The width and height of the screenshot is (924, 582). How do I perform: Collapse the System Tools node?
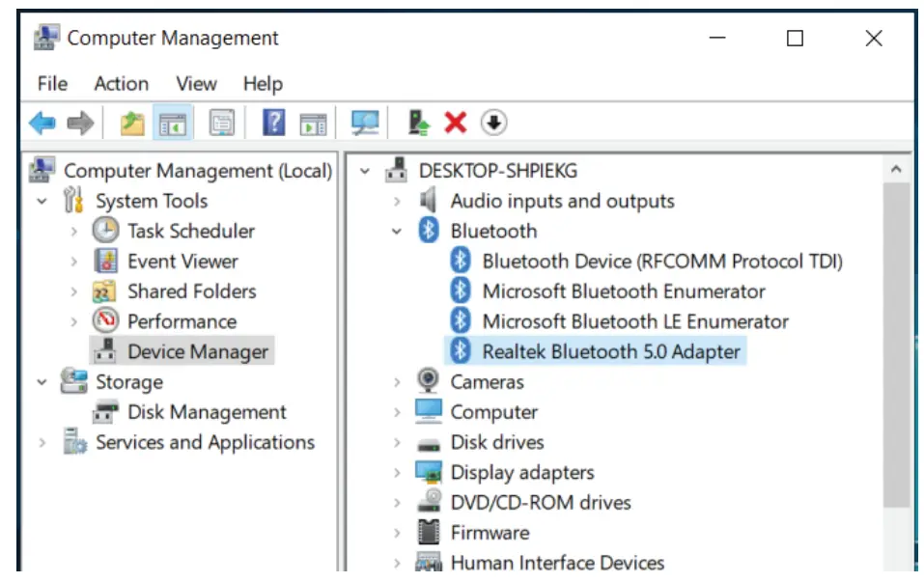42,202
